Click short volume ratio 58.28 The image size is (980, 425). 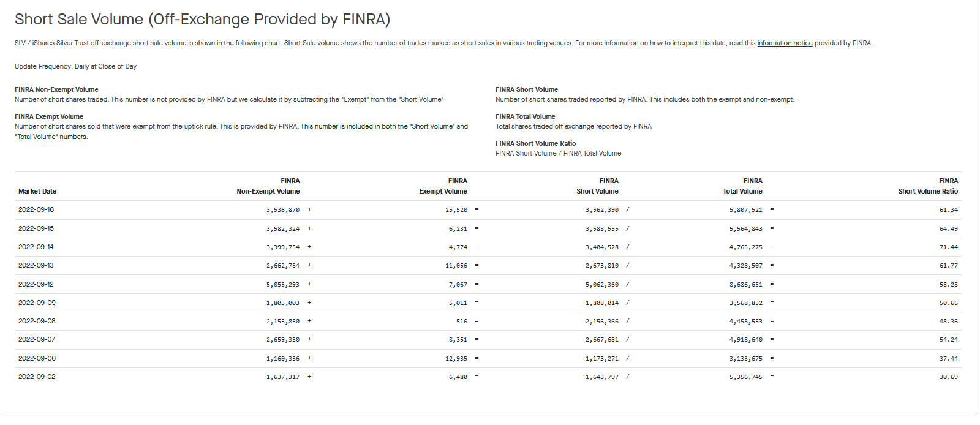[949, 285]
